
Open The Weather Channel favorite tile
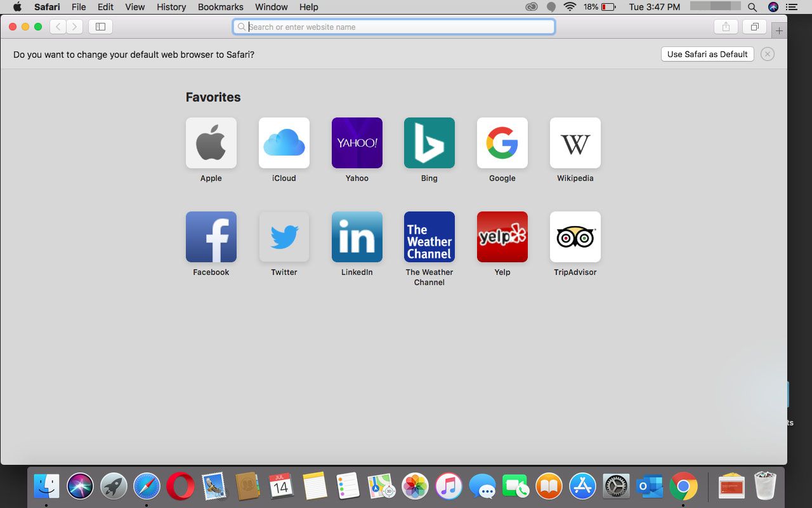[429, 237]
